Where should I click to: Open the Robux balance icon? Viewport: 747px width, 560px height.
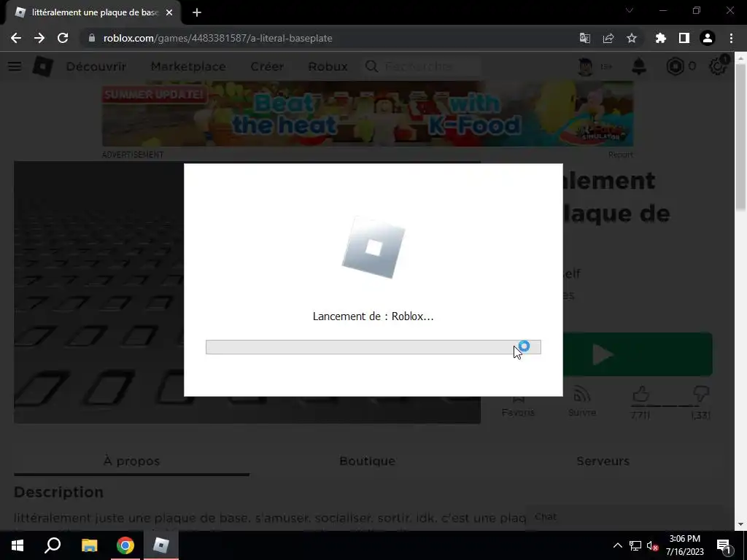click(x=675, y=66)
